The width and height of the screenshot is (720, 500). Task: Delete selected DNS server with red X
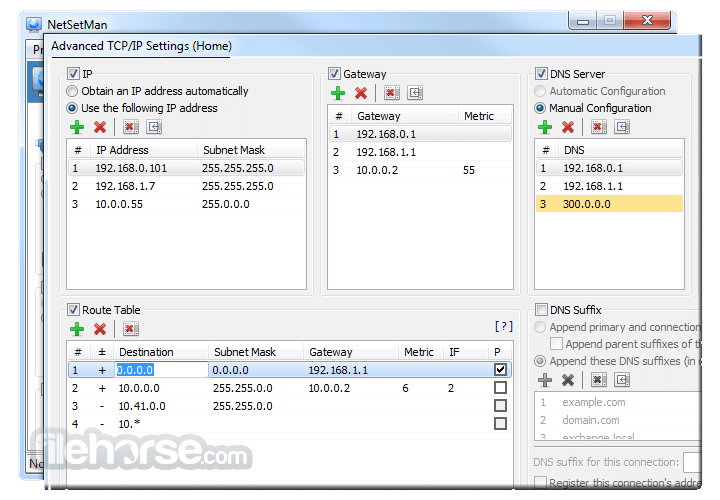pos(568,127)
